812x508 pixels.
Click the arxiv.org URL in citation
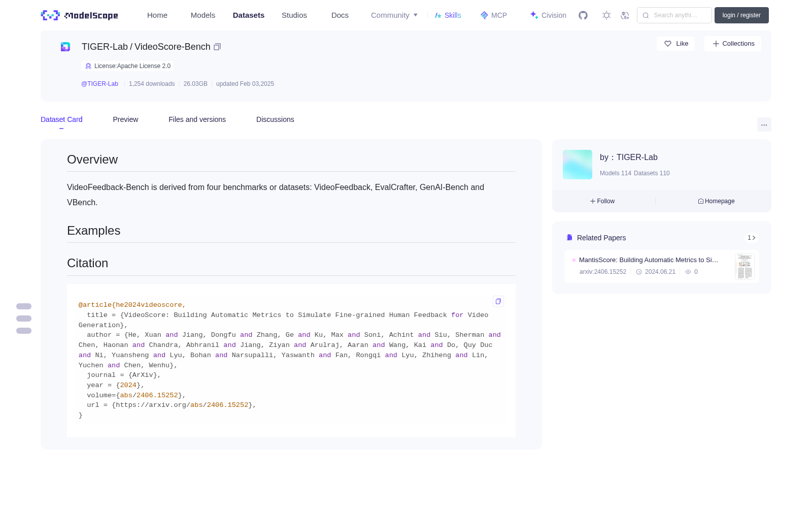[182, 405]
